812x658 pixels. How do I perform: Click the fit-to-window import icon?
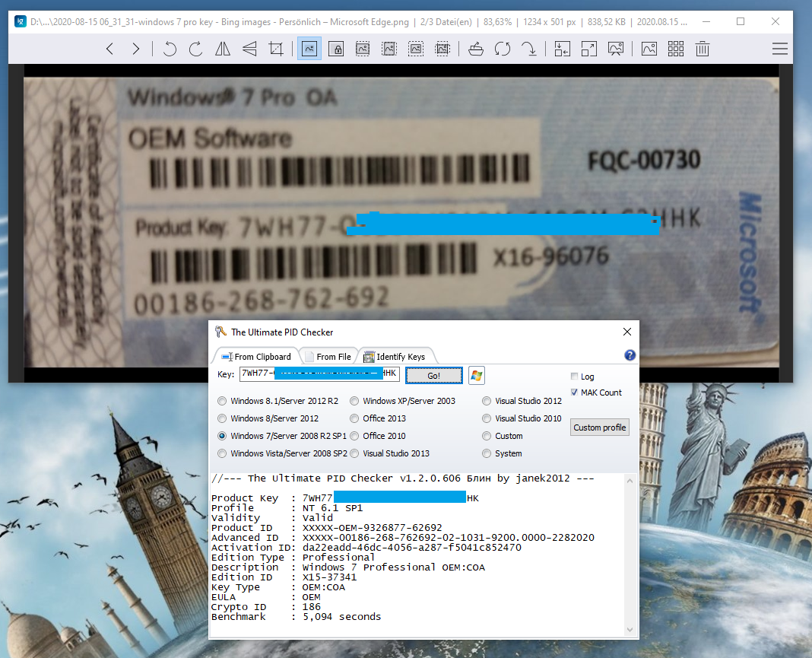[x=562, y=49]
